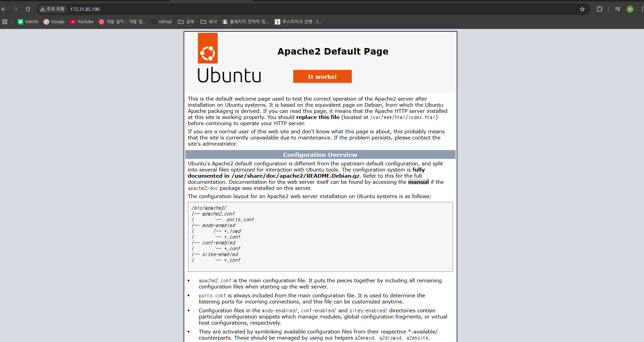Open the site security warning indicator

point(52,9)
